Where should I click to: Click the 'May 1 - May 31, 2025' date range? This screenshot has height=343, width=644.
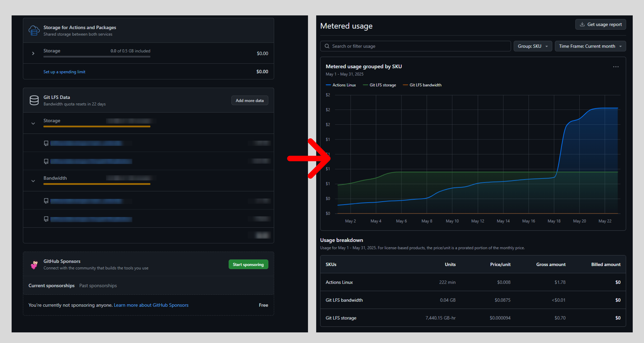point(345,74)
